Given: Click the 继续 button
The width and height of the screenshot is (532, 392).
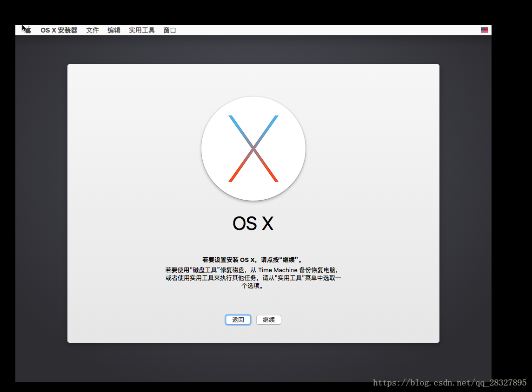Looking at the screenshot, I should [269, 320].
